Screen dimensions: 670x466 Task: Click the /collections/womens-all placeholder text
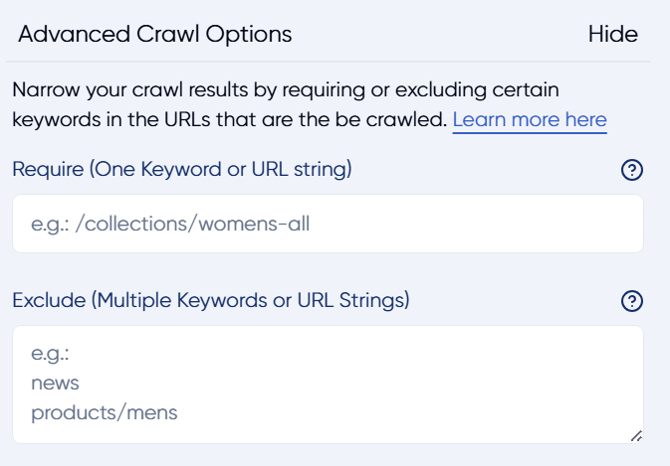(x=192, y=224)
